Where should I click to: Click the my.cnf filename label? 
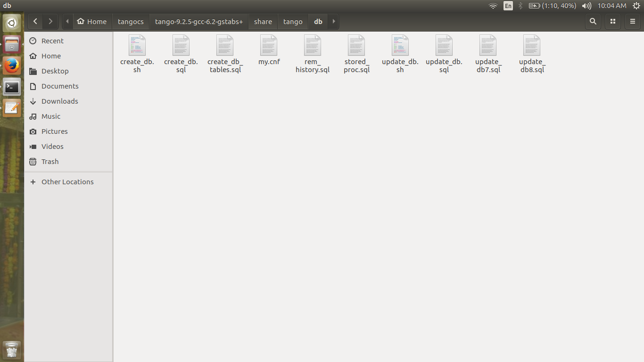pyautogui.click(x=269, y=62)
